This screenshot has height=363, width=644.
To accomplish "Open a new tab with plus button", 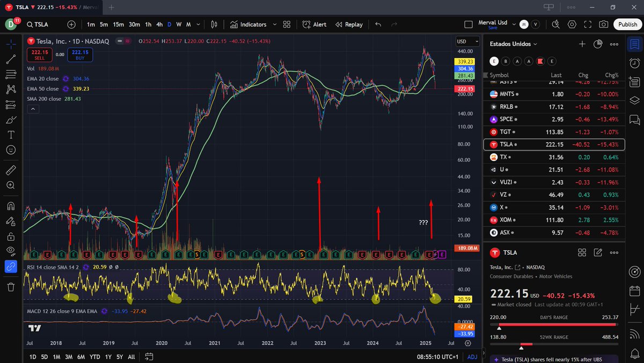I will click(x=112, y=8).
